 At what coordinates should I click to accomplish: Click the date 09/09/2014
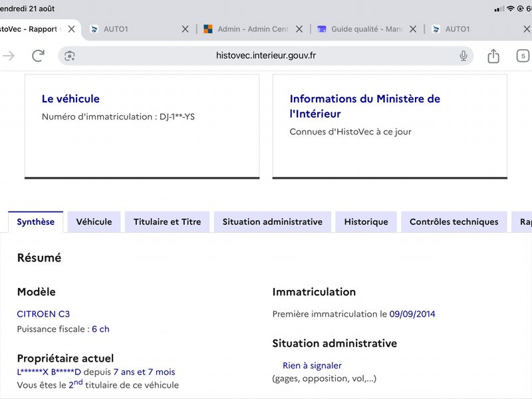coord(412,314)
